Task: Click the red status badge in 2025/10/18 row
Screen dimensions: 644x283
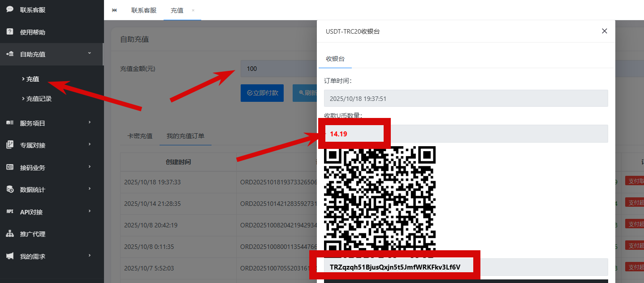Action: click(635, 181)
